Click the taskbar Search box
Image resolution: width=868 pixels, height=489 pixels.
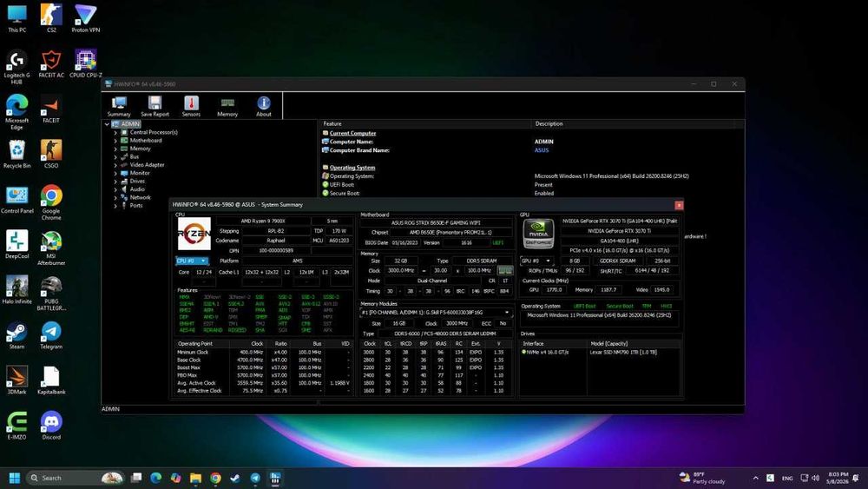pos(76,478)
